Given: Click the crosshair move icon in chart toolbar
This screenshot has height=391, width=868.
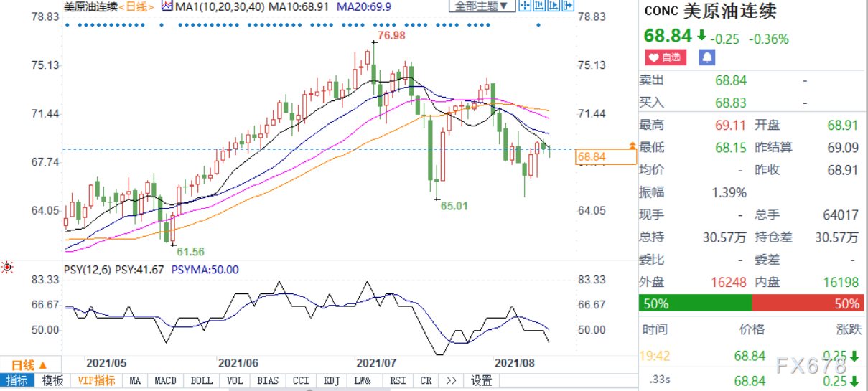Looking at the screenshot, I should pyautogui.click(x=525, y=6).
